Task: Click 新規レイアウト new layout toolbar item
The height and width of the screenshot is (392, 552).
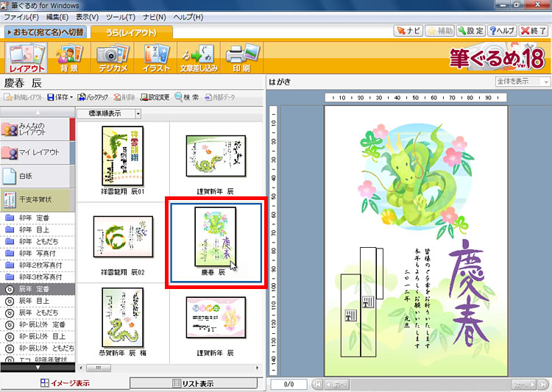Action: pos(23,97)
